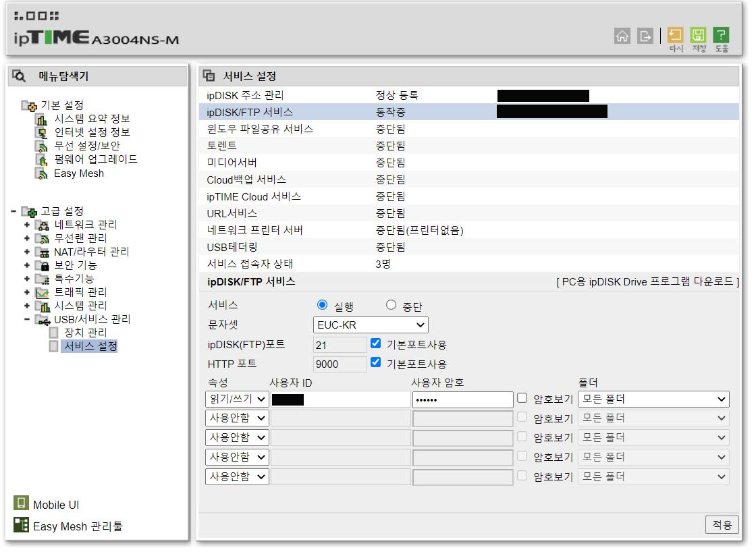
Task: Click the 네트워크 관리 folder icon
Action: pos(43,225)
